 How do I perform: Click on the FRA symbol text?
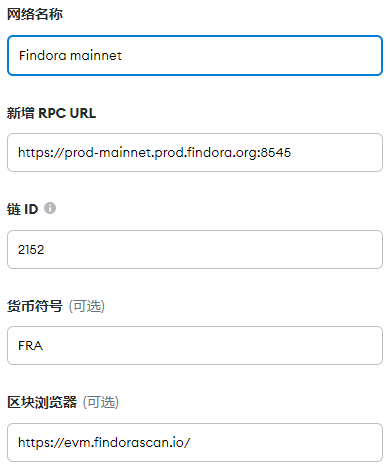(x=30, y=346)
